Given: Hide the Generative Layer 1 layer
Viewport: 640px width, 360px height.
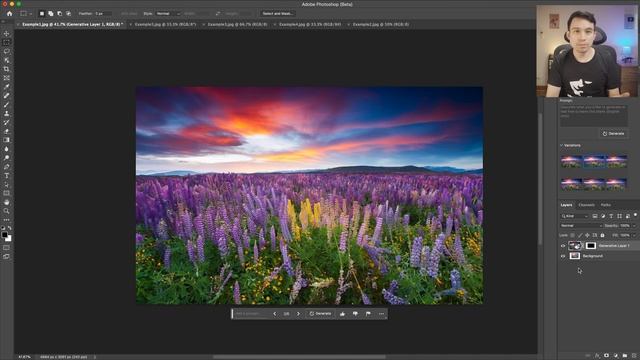Looking at the screenshot, I should (563, 246).
